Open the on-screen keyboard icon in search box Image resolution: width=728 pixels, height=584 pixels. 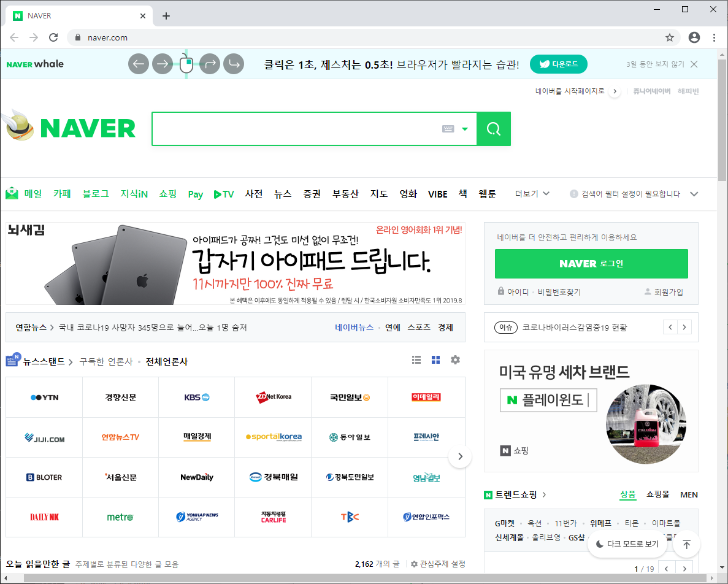tap(448, 129)
